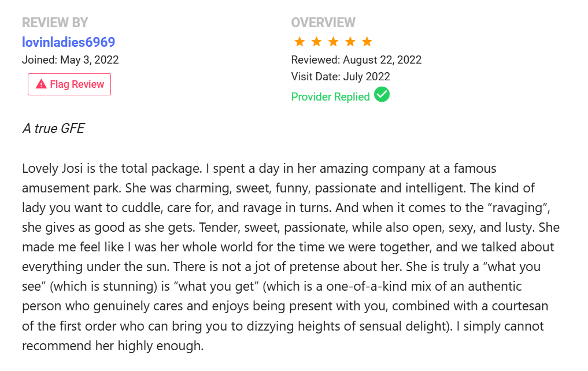Click the words amusement park in review
The width and height of the screenshot is (588, 371).
pyautogui.click(x=72, y=188)
